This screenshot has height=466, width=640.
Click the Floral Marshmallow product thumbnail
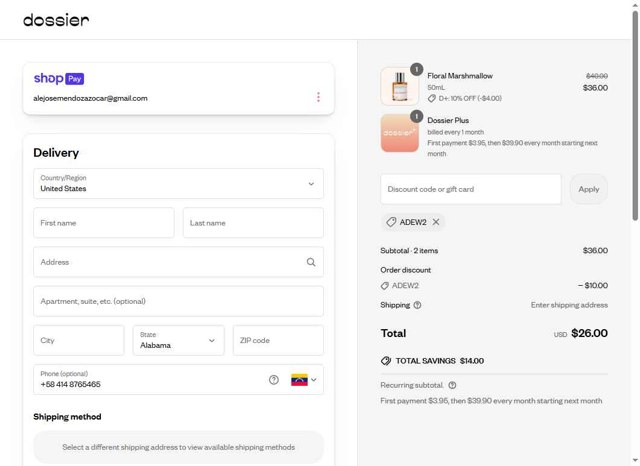(x=400, y=86)
